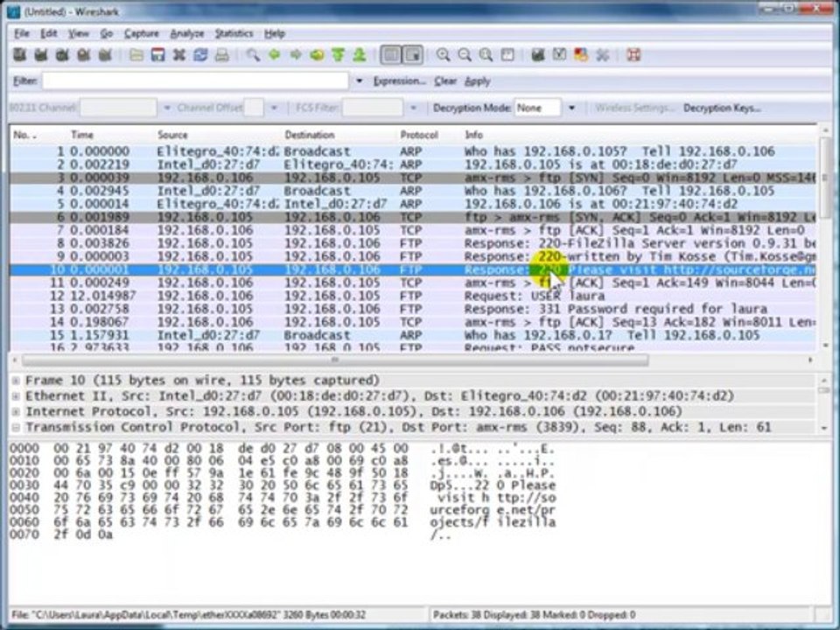Image resolution: width=840 pixels, height=630 pixels.
Task: Open the Channel Offset dropdown arrow
Action: pyautogui.click(x=274, y=108)
